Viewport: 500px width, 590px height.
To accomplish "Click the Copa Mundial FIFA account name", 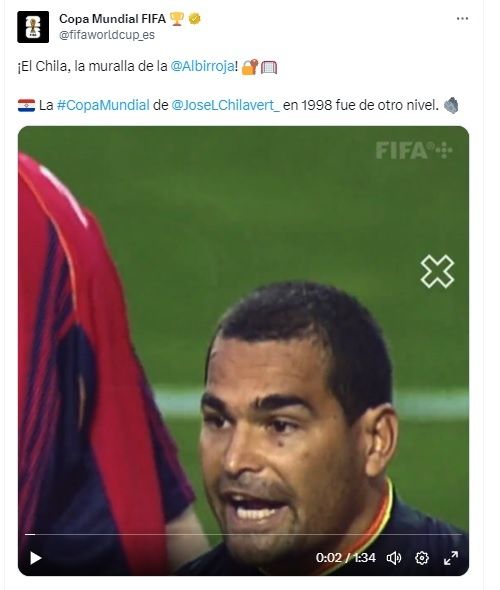I will coord(112,18).
